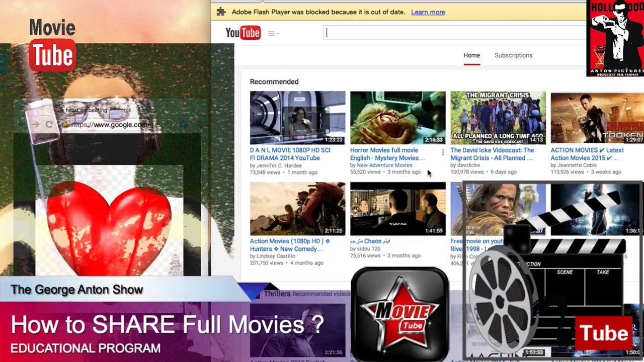Visit the davidicke channel
This screenshot has height=362, width=644.
[468, 165]
